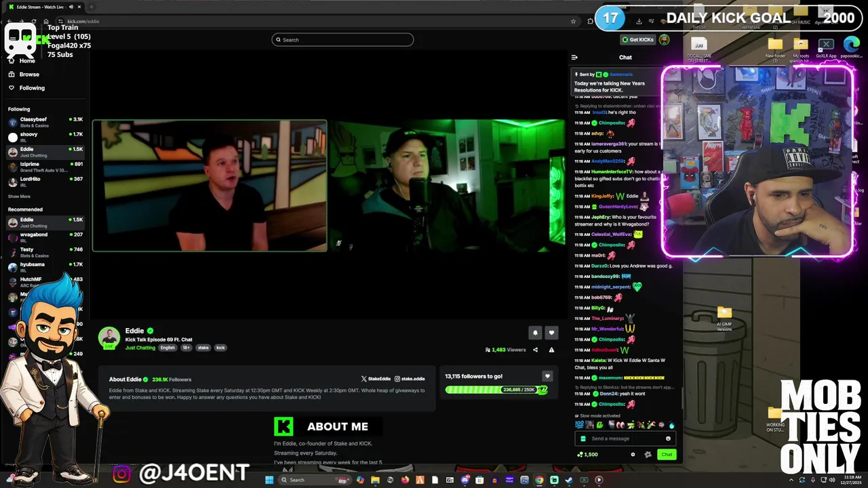Click the heart follow icon beside bell
868x488 pixels.
pos(551,333)
